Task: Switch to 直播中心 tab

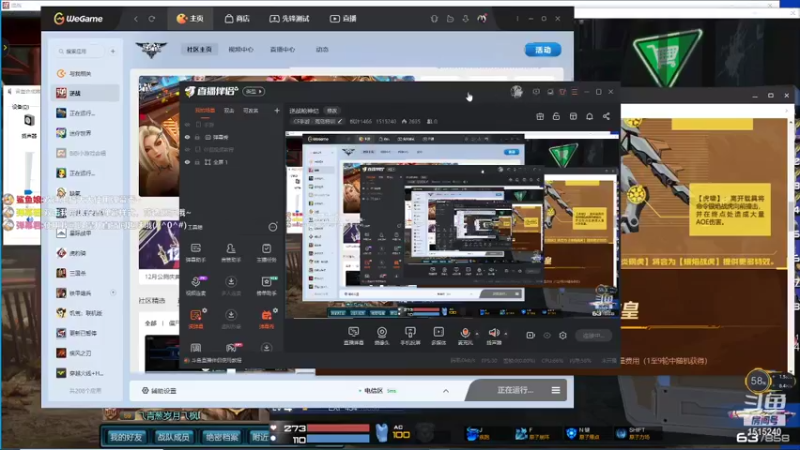Action: tap(282, 49)
